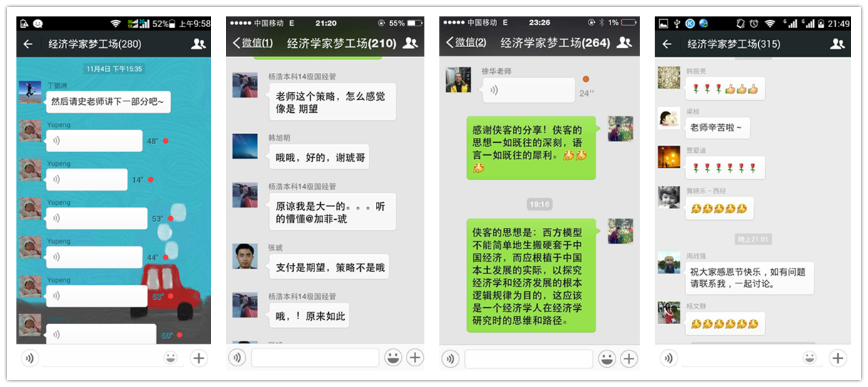868x387 pixels.
Task: Go back via 微信(1) link
Action: coord(252,43)
